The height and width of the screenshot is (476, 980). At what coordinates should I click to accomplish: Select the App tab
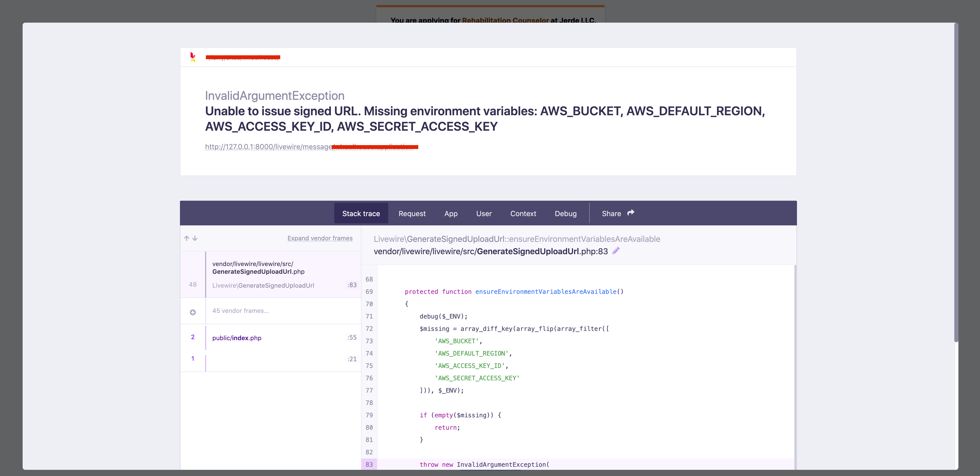[451, 213]
